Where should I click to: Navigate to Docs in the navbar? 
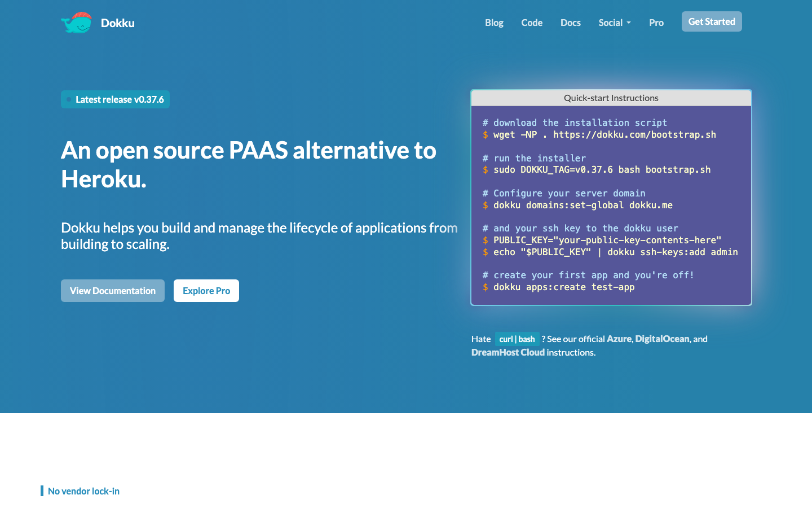coord(570,23)
